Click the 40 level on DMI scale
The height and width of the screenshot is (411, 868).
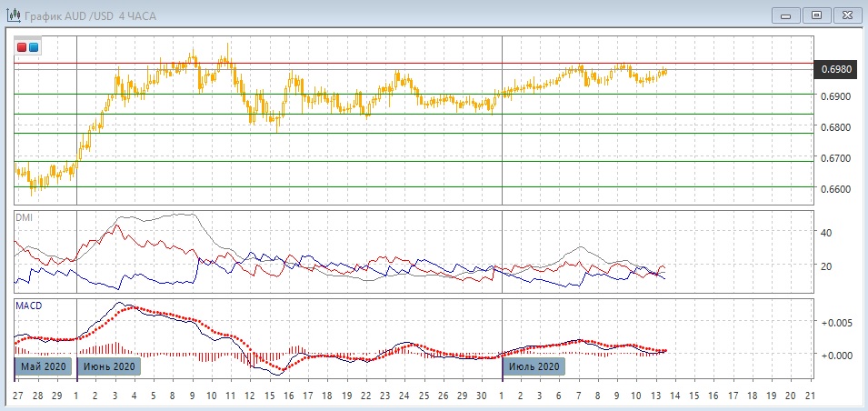827,233
